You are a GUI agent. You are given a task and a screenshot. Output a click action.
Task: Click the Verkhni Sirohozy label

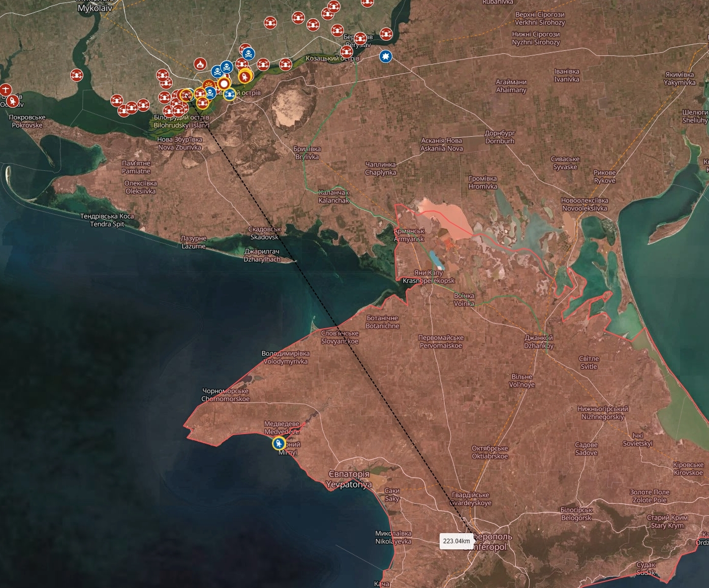click(x=540, y=19)
